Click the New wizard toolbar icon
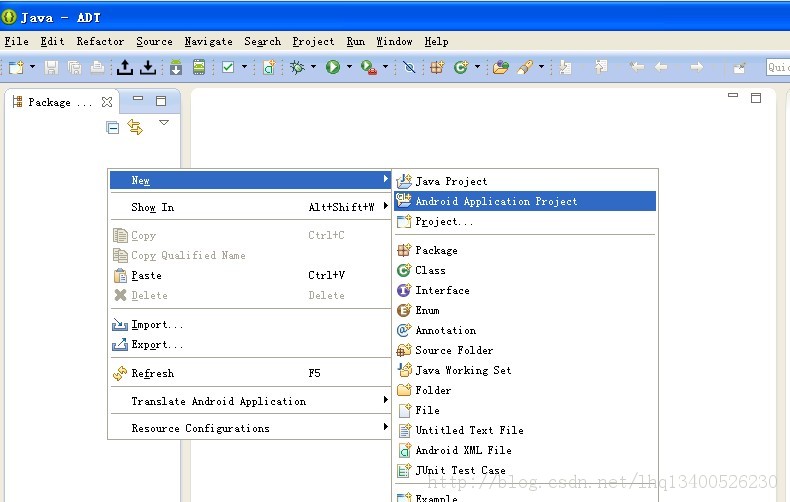 coord(16,67)
